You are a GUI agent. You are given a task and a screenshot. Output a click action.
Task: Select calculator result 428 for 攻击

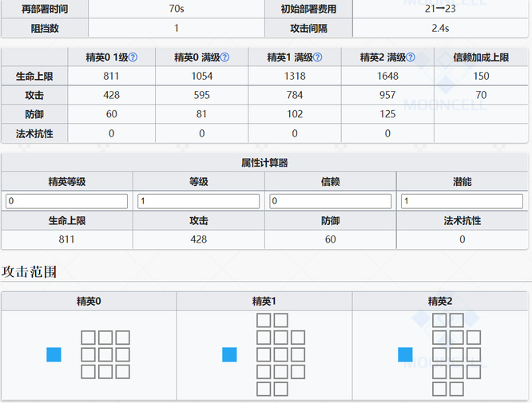[198, 239]
